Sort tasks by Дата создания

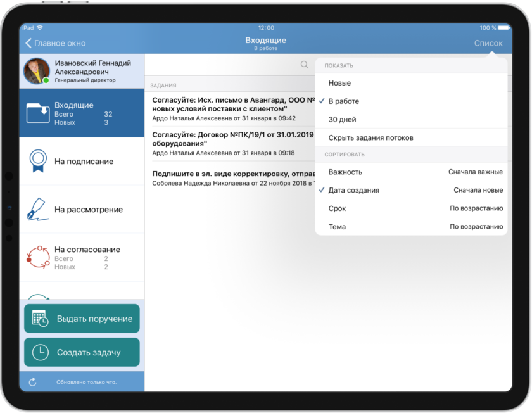[x=353, y=190]
